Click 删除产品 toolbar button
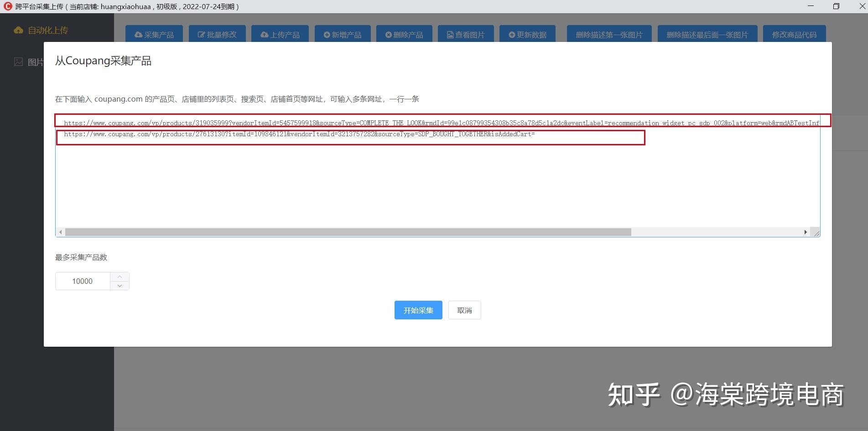 pos(404,34)
